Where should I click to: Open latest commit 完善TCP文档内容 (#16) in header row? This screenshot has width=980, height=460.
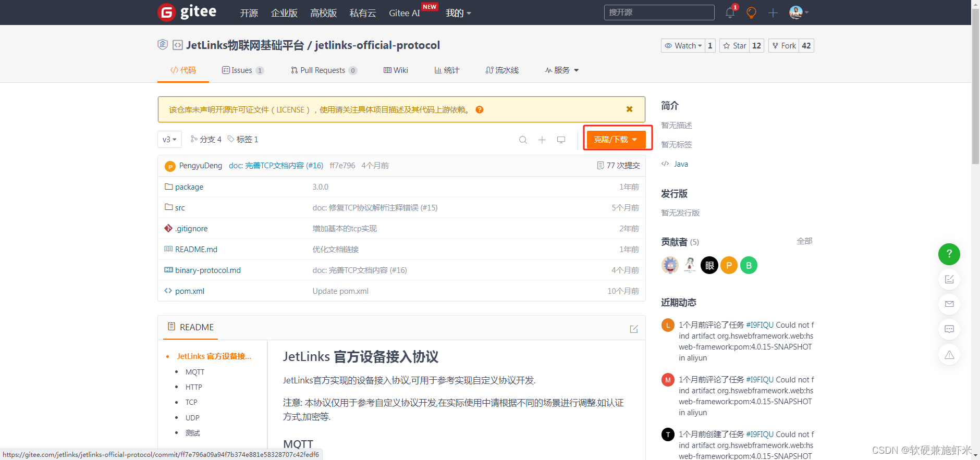pos(276,166)
